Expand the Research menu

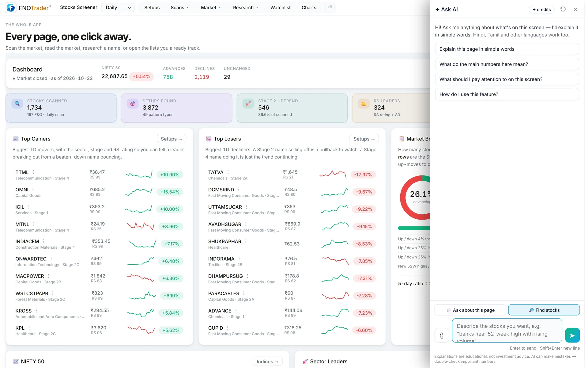[246, 8]
